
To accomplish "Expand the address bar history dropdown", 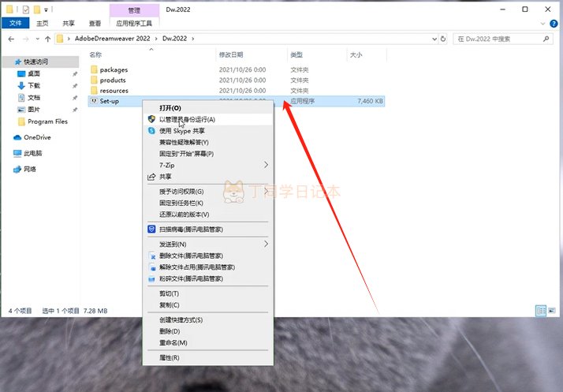I will (x=434, y=39).
